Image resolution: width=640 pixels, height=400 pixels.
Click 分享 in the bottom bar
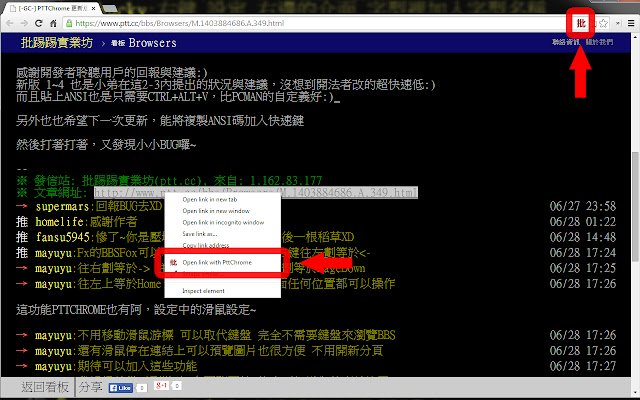click(91, 387)
